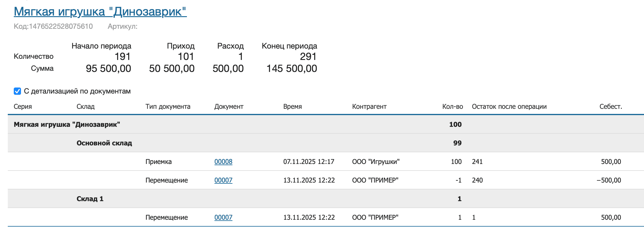Open document 00007 on Основной склад row

pos(223,180)
